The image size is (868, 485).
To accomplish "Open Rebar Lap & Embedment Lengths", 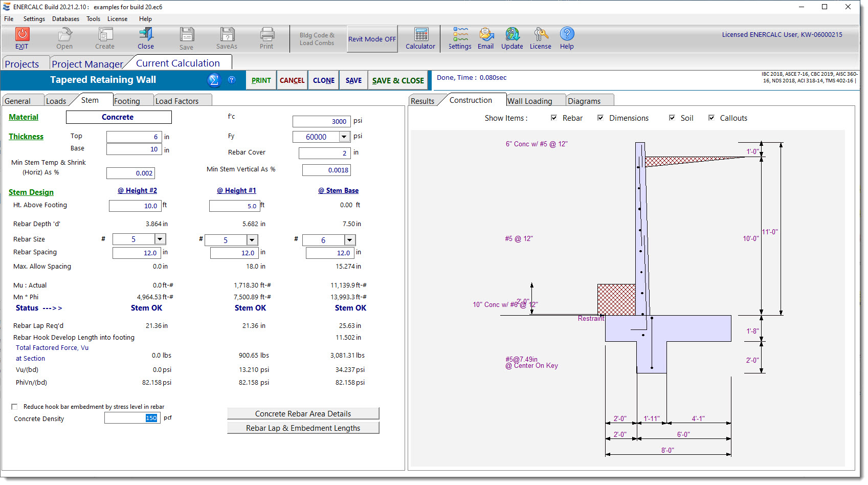I will click(303, 428).
